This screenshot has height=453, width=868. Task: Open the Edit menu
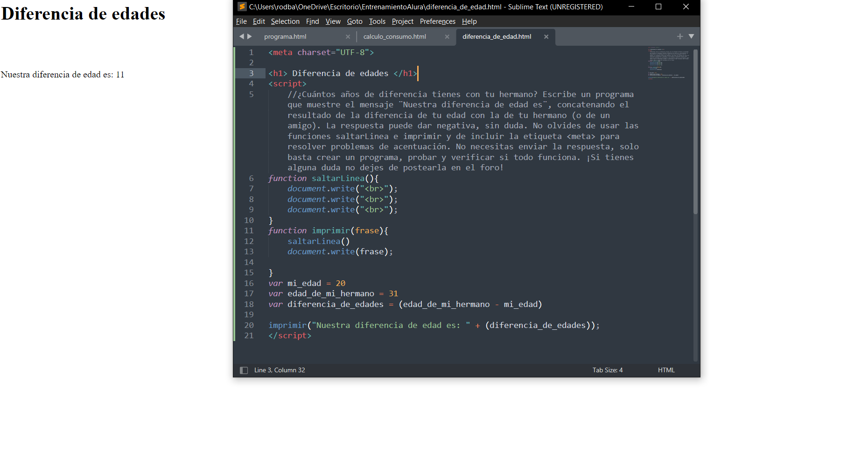pyautogui.click(x=259, y=21)
